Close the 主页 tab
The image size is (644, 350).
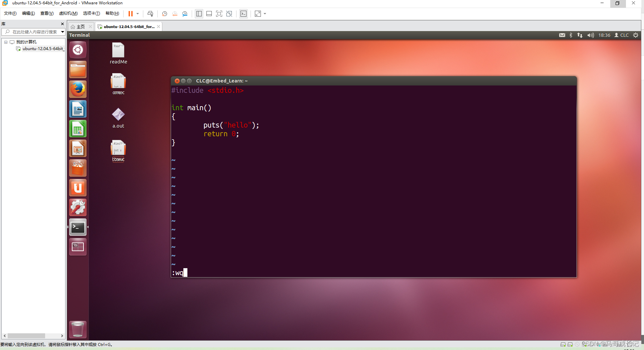[90, 27]
